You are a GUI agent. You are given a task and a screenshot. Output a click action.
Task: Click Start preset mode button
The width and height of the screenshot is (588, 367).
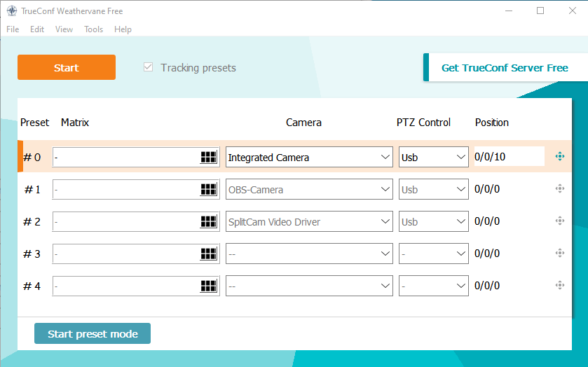93,333
